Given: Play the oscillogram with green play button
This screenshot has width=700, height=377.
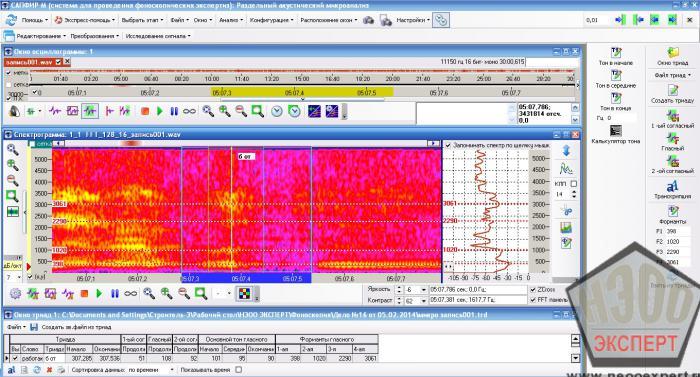Looking at the screenshot, I should [159, 111].
